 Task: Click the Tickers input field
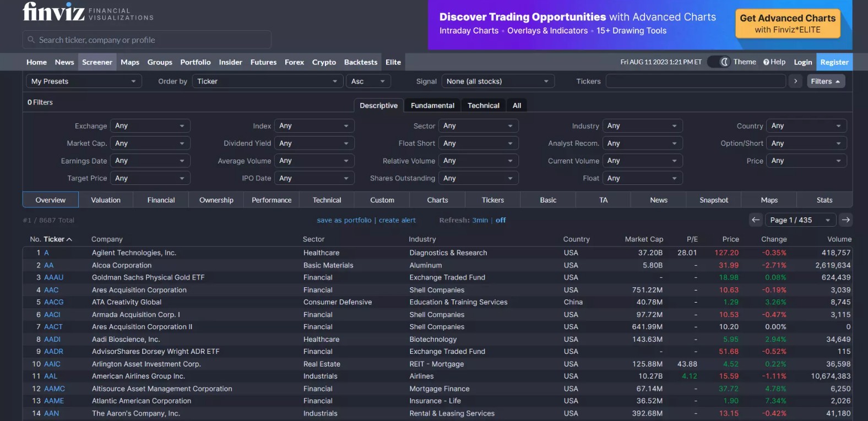696,81
